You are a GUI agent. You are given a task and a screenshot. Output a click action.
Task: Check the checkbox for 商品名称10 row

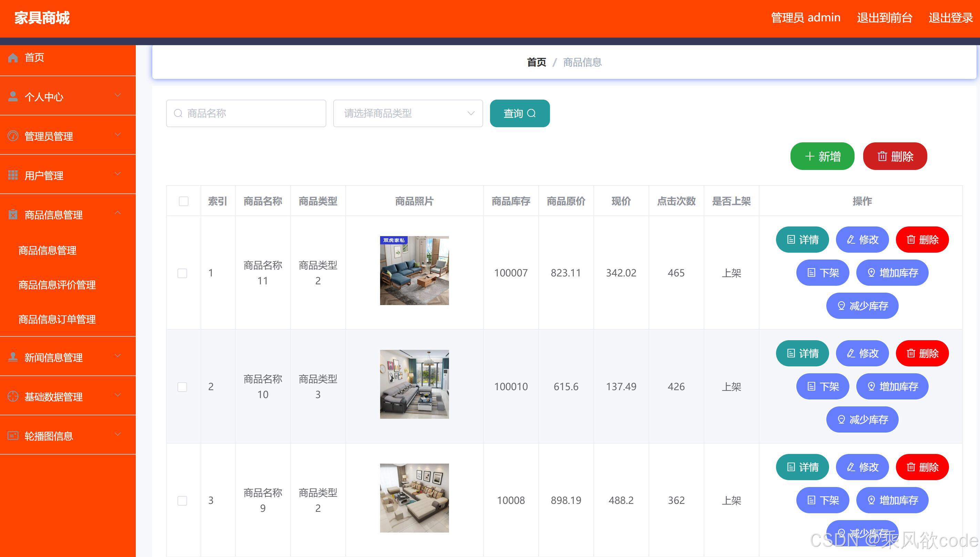pyautogui.click(x=182, y=386)
